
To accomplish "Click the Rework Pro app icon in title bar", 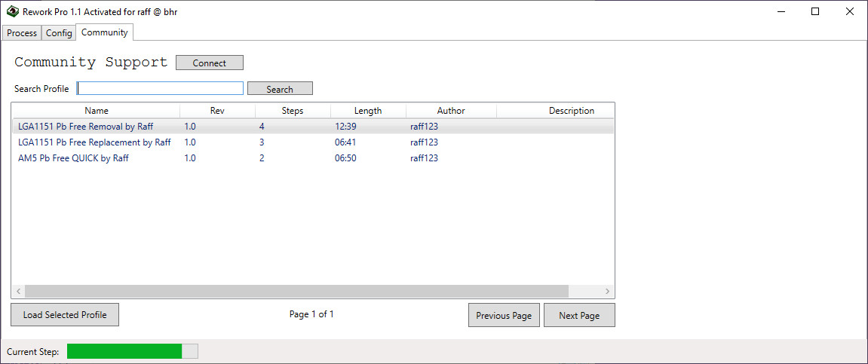I will pyautogui.click(x=12, y=11).
